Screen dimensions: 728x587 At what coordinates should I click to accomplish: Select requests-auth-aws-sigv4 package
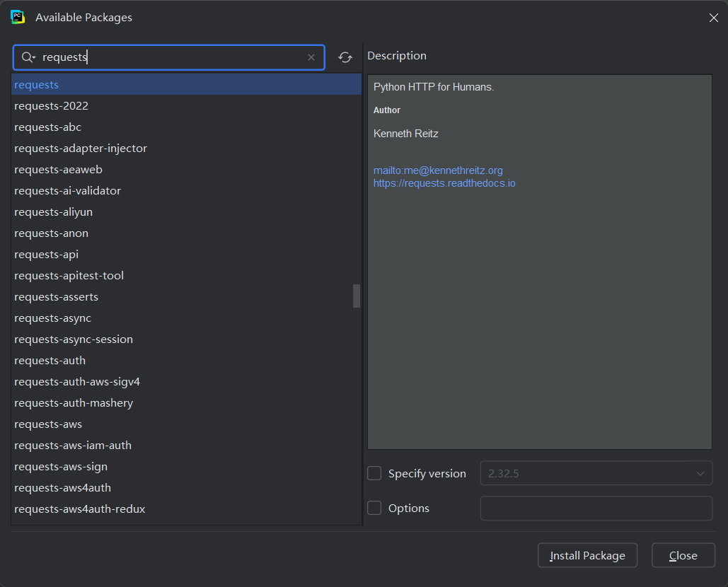click(186, 381)
